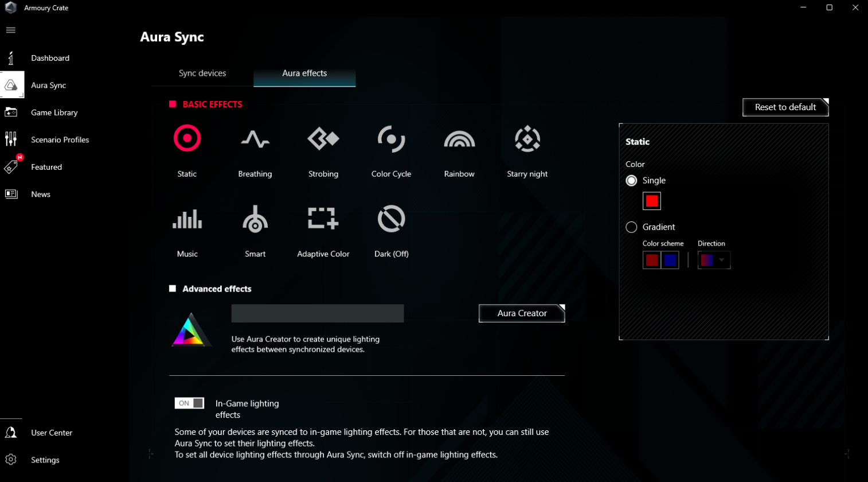Switch to the Gradient color option
The height and width of the screenshot is (482, 868).
tap(632, 227)
